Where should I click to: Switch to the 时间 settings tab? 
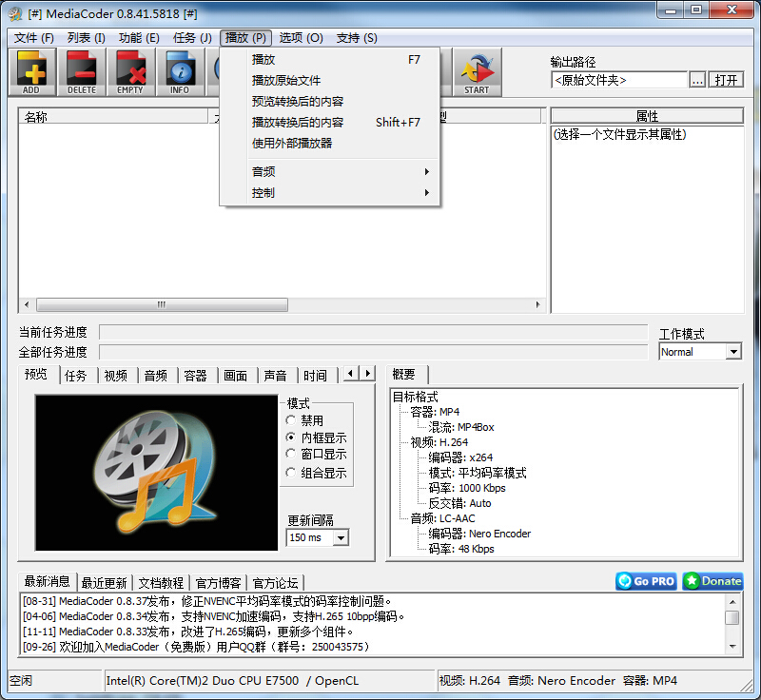pos(316,376)
